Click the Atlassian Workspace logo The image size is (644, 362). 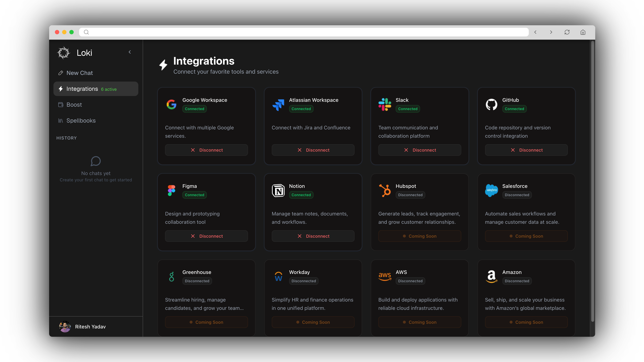[278, 104]
